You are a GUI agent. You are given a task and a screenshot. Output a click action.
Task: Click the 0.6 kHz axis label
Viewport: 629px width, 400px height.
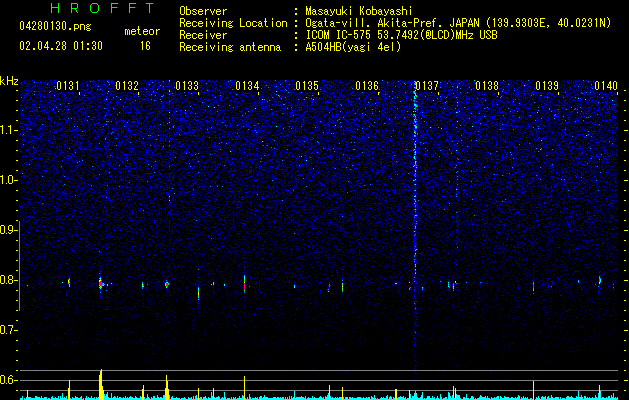[x=8, y=380]
